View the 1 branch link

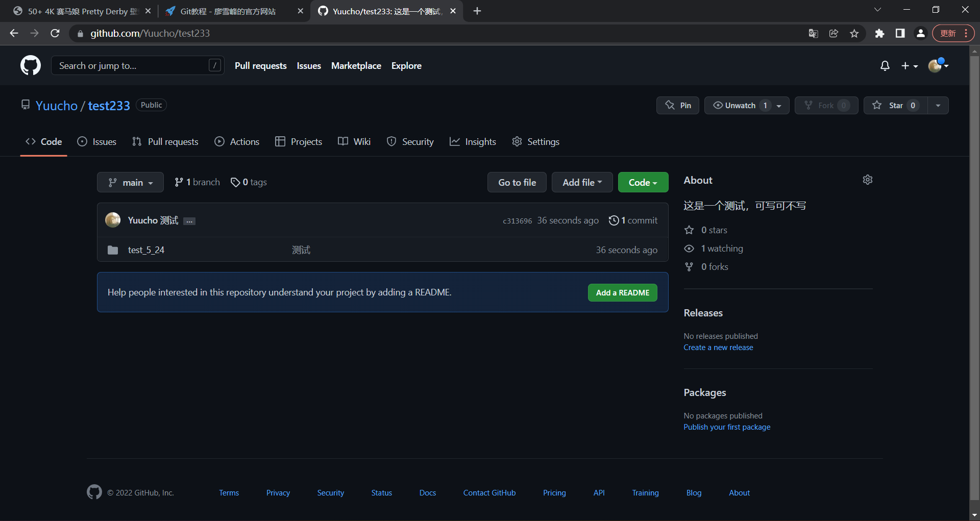[x=197, y=182]
